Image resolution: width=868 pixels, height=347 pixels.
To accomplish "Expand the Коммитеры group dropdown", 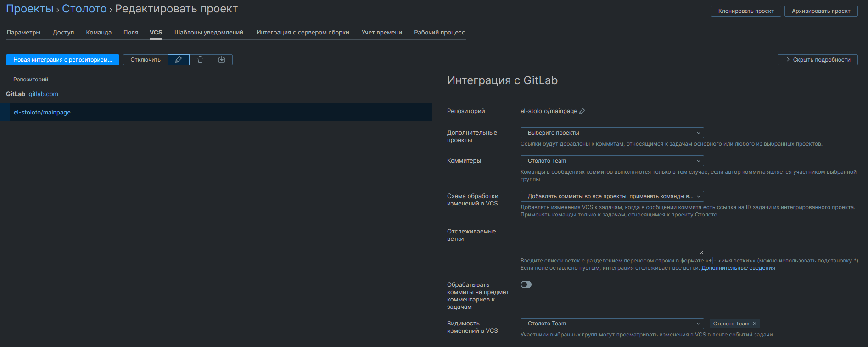I will (x=612, y=161).
